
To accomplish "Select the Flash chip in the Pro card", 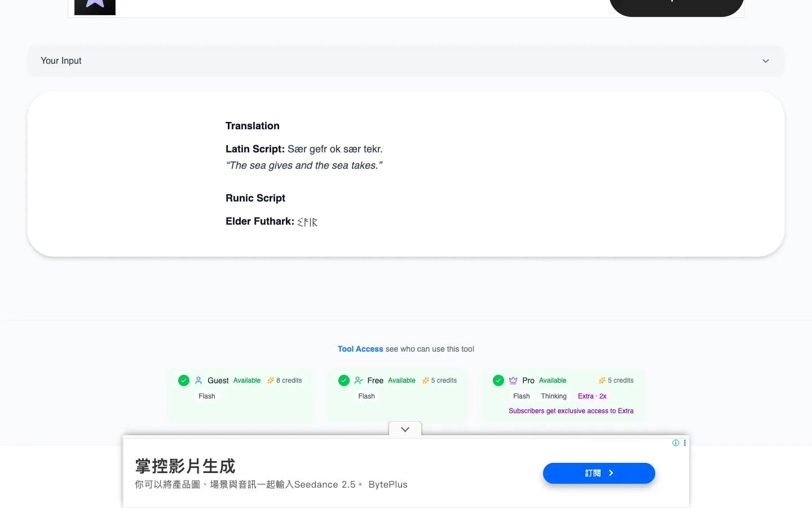I will 522,396.
